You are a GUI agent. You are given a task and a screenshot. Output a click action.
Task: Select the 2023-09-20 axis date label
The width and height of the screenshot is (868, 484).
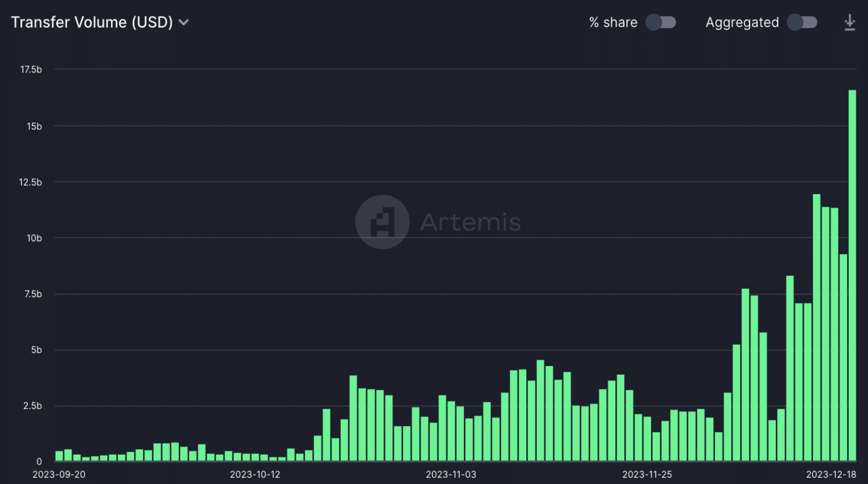[x=59, y=474]
